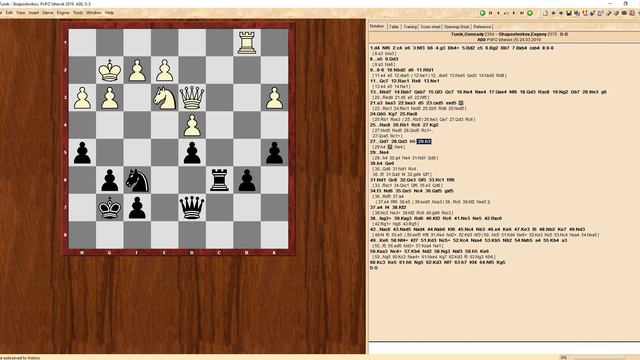The height and width of the screenshot is (360, 640).
Task: Restore the application window size
Action: (x=625, y=3)
